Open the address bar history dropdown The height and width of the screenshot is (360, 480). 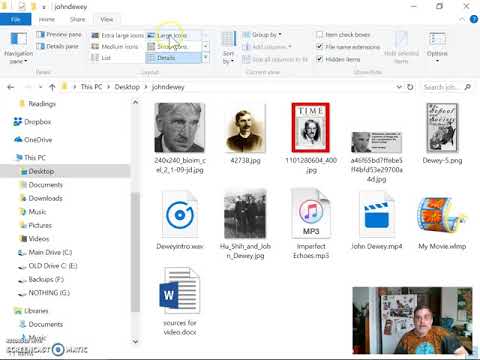coord(399,87)
